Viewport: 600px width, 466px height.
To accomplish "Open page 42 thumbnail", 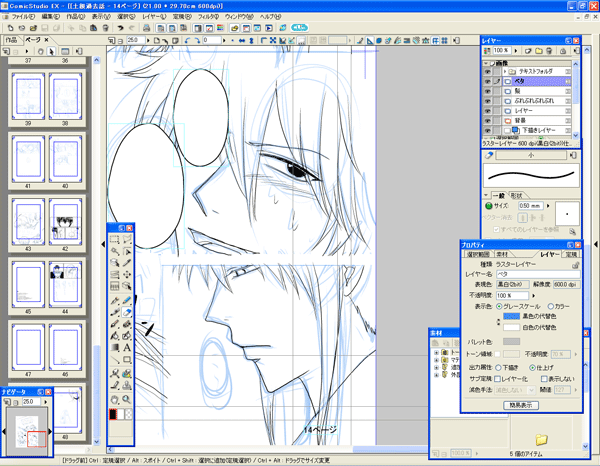I will point(65,222).
